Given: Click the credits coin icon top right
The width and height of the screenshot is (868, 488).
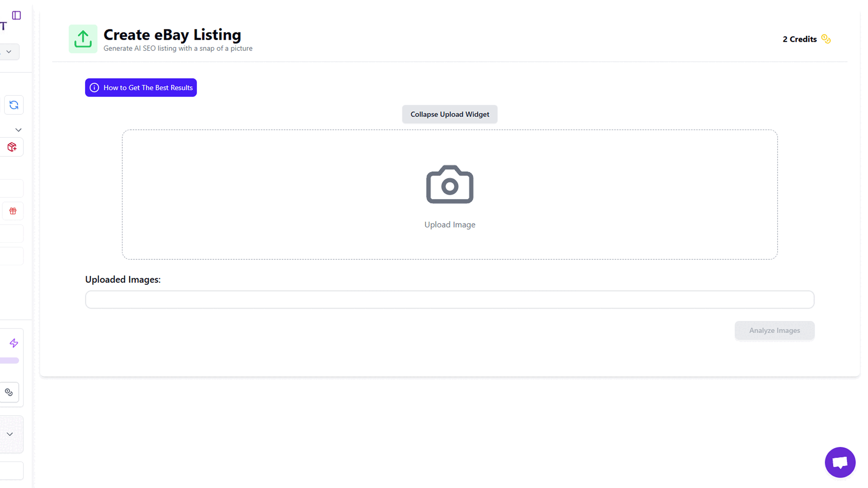Looking at the screenshot, I should [826, 39].
